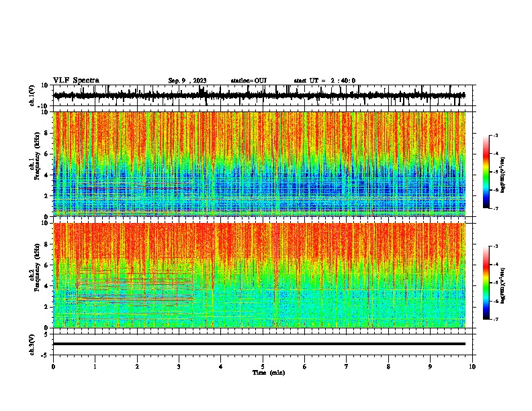Click the "-3" value atop ch.1 colorbar

pyautogui.click(x=496, y=135)
